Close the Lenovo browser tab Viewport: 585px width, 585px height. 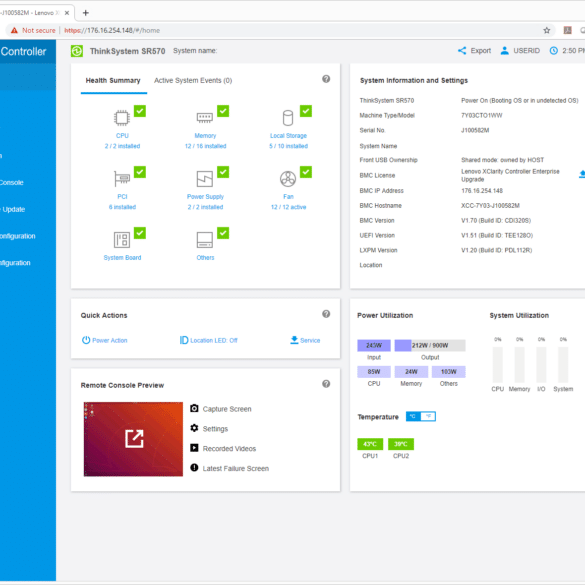tap(67, 13)
